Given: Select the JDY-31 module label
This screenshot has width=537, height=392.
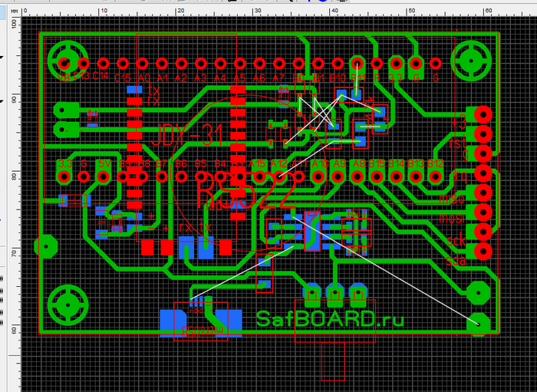Looking at the screenshot, I should (x=188, y=137).
